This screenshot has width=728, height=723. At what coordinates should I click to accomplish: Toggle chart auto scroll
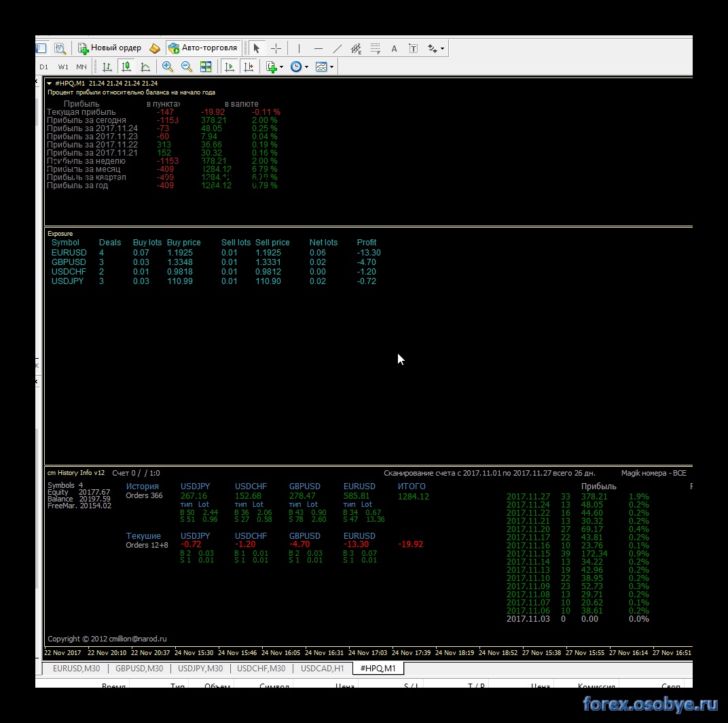point(230,67)
